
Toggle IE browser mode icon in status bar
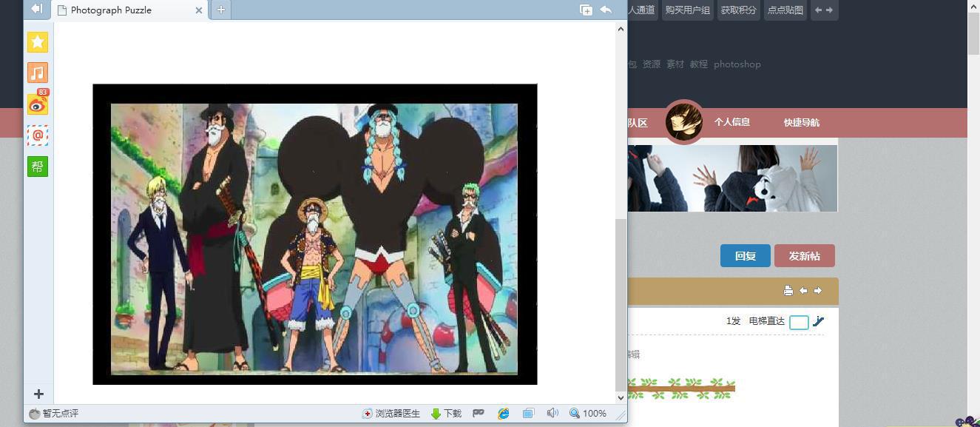pyautogui.click(x=504, y=413)
